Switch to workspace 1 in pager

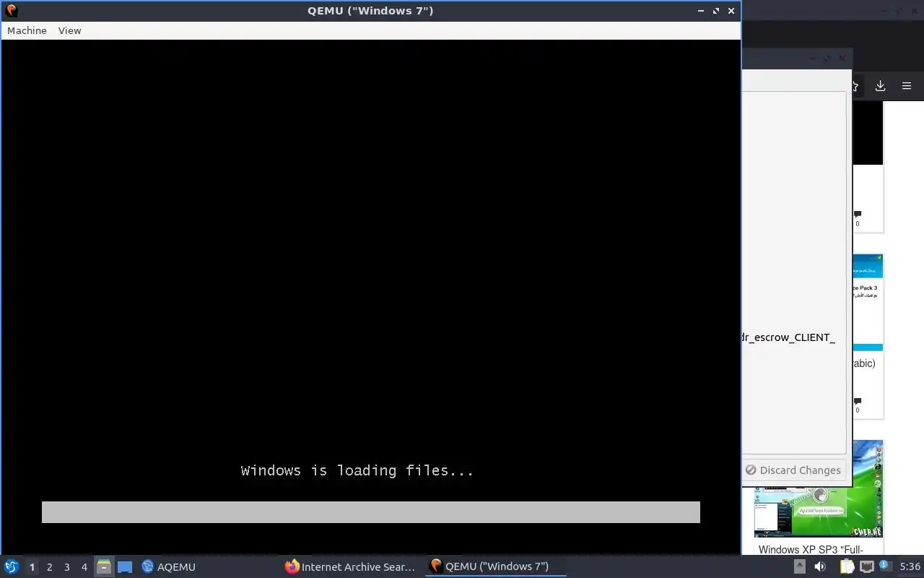(x=32, y=567)
